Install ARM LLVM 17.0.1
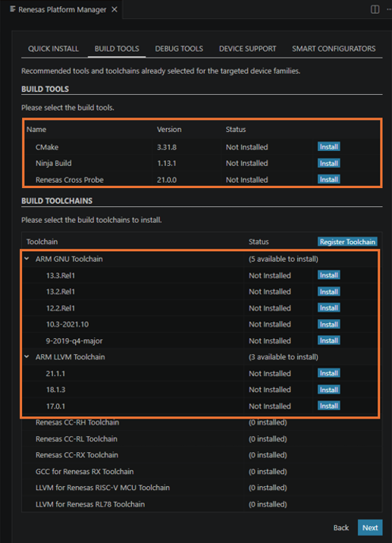 point(328,406)
